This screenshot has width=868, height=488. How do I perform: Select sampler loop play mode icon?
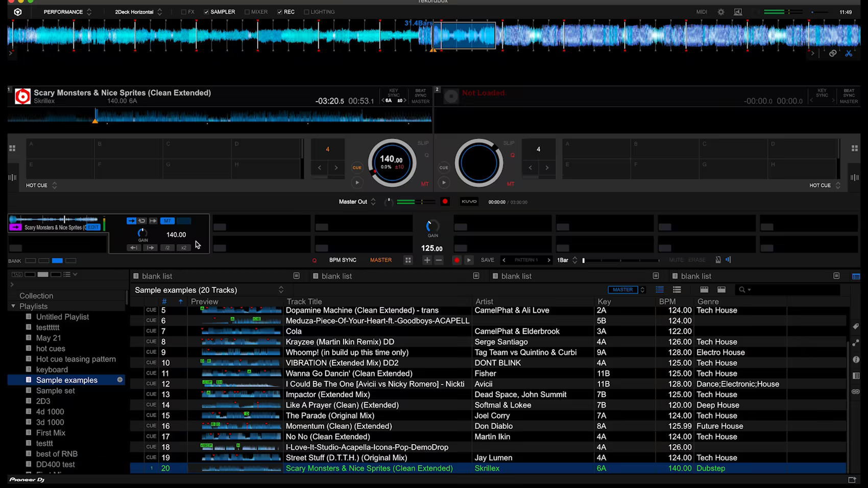pyautogui.click(x=142, y=221)
